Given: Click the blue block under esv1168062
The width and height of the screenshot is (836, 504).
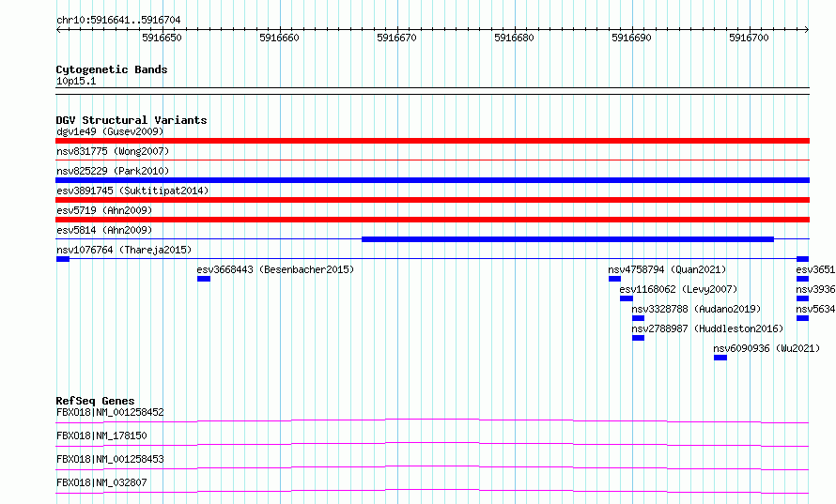Looking at the screenshot, I should coord(627,298).
